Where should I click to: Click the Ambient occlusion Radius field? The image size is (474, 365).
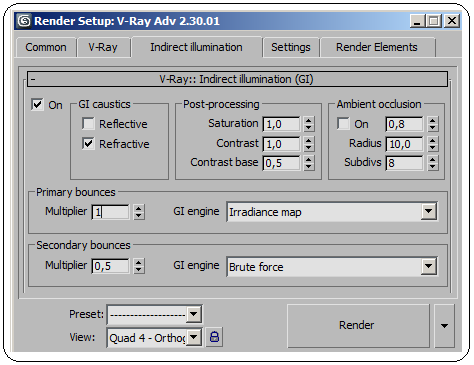point(405,144)
